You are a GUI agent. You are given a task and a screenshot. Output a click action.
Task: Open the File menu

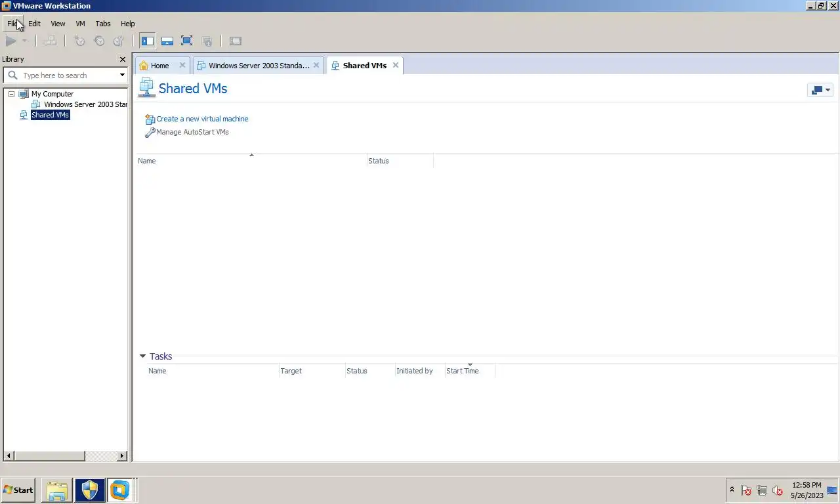click(12, 24)
